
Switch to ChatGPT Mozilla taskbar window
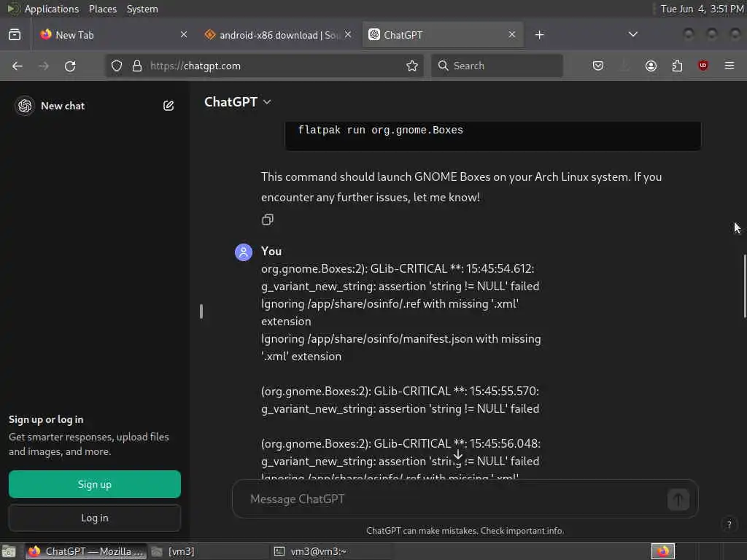(x=85, y=551)
